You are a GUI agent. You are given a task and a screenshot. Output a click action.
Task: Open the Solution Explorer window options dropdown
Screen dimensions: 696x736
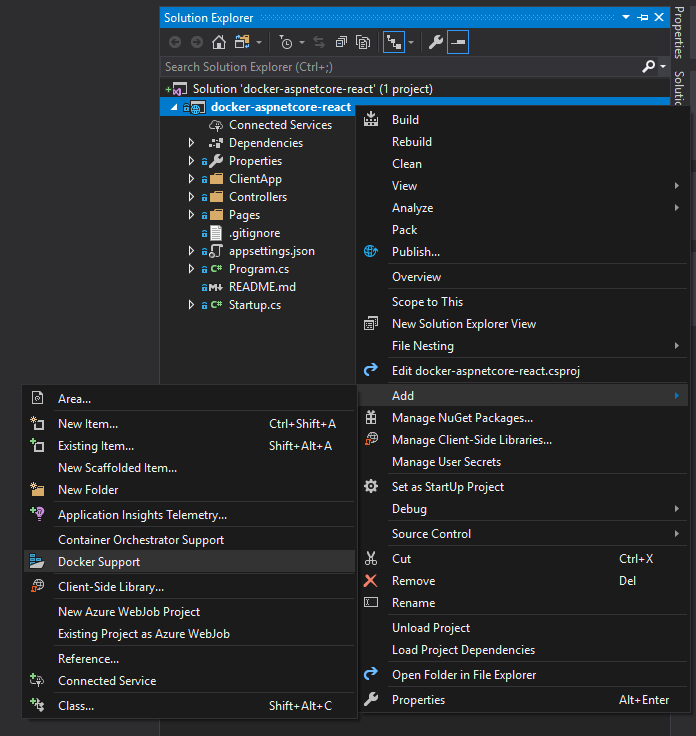click(x=626, y=17)
